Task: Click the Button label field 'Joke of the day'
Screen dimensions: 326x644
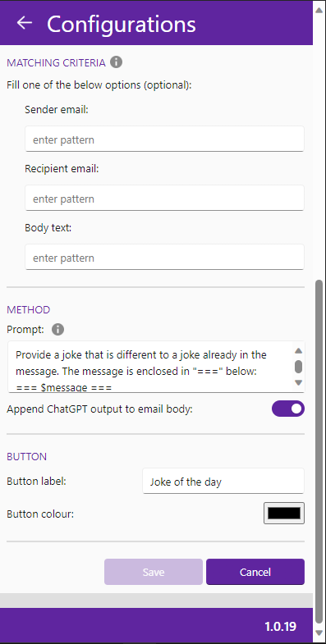Action: click(223, 481)
